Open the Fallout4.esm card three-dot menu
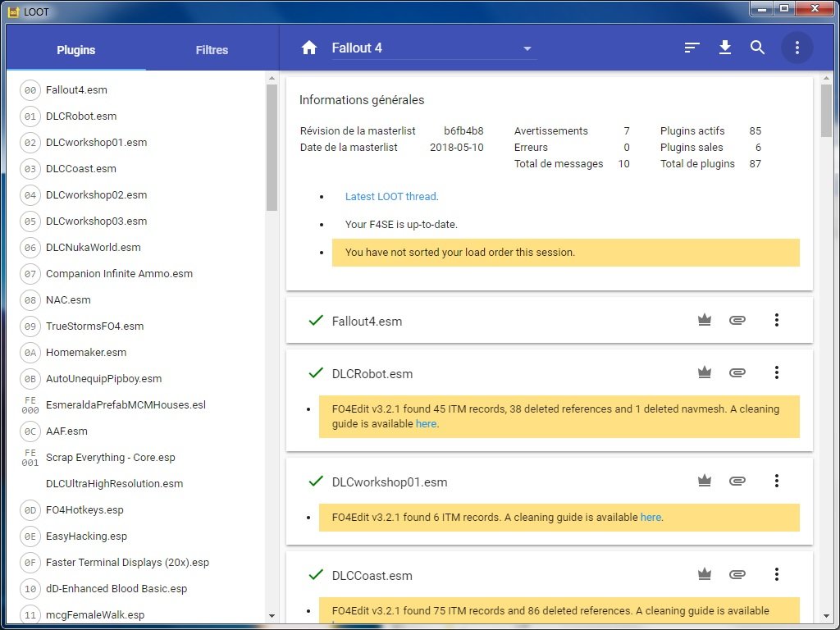Image resolution: width=840 pixels, height=630 pixels. click(x=776, y=321)
